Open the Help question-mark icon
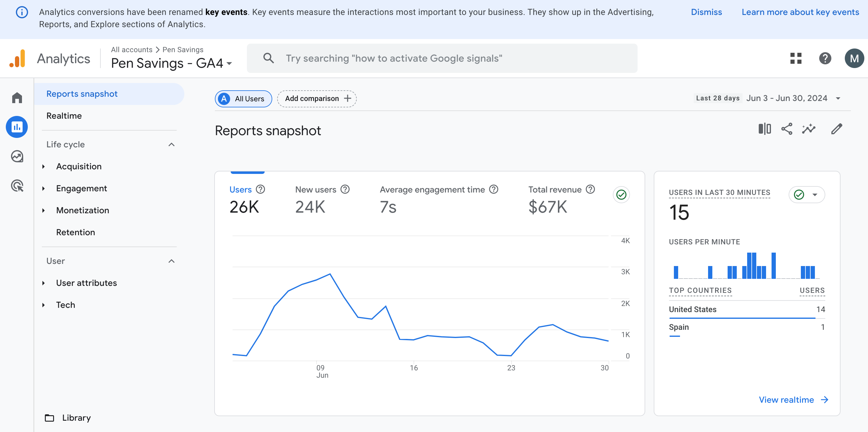 (x=825, y=58)
